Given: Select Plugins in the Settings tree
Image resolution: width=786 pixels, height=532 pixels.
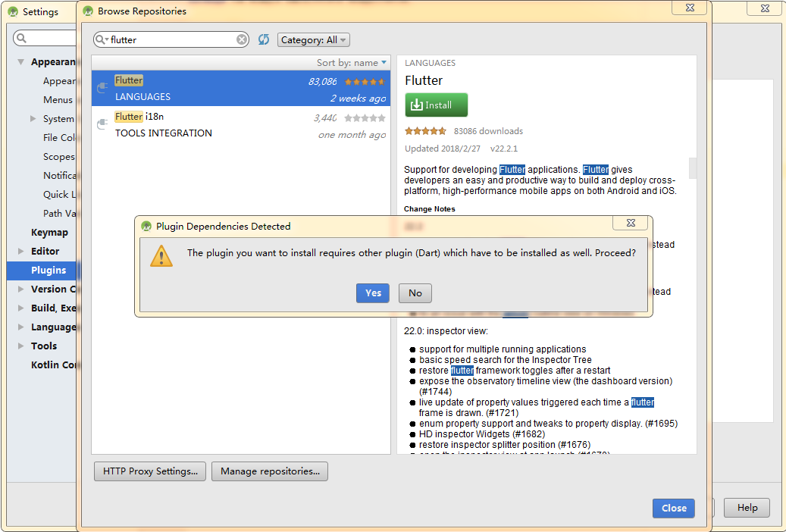Looking at the screenshot, I should coord(42,271).
